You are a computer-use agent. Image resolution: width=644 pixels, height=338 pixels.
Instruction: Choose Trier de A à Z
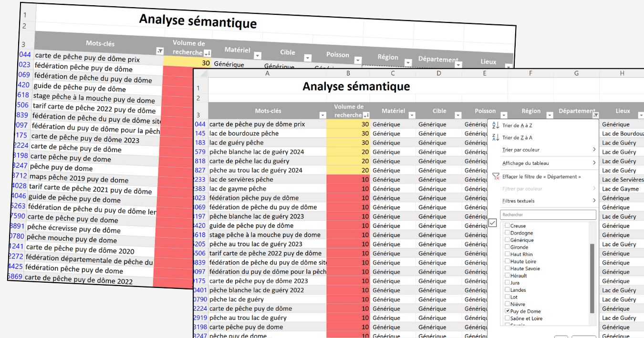517,125
